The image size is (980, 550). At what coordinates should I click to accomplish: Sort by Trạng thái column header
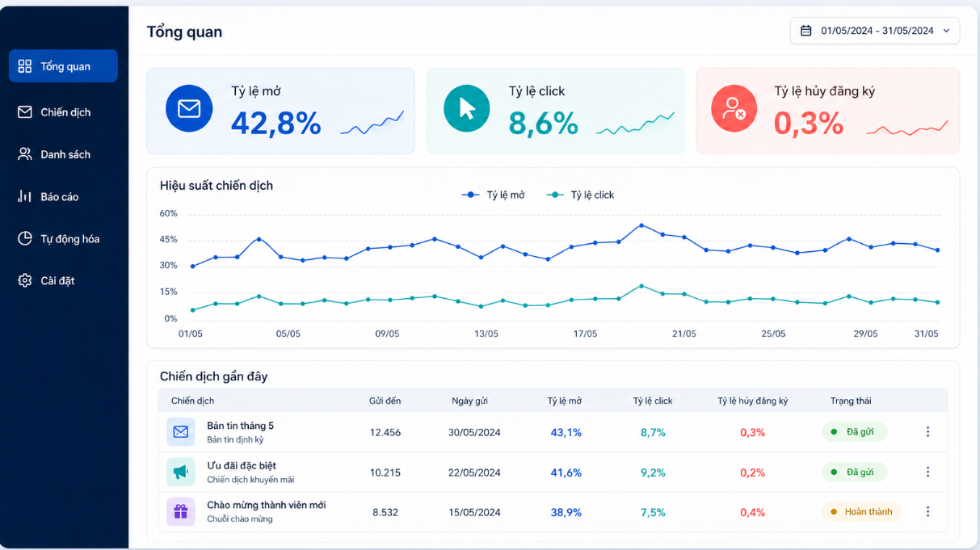[851, 401]
